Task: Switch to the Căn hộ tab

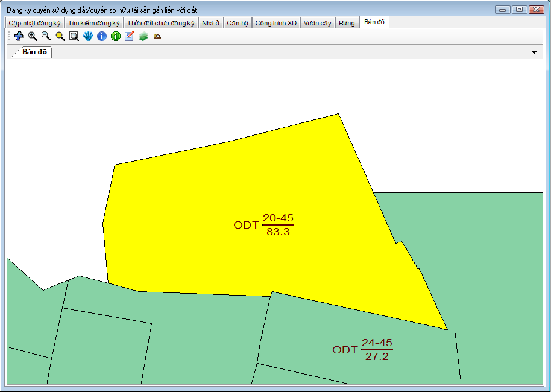Action: [x=238, y=22]
